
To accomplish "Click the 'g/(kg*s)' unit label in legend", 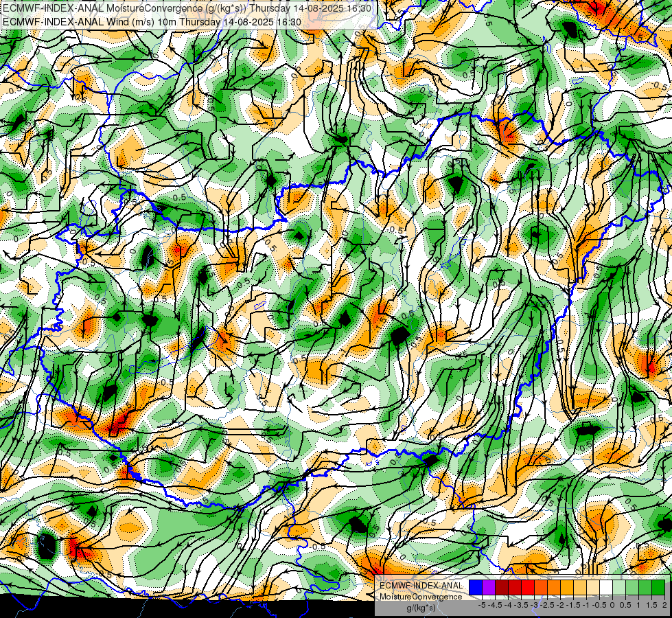I will pos(421,608).
